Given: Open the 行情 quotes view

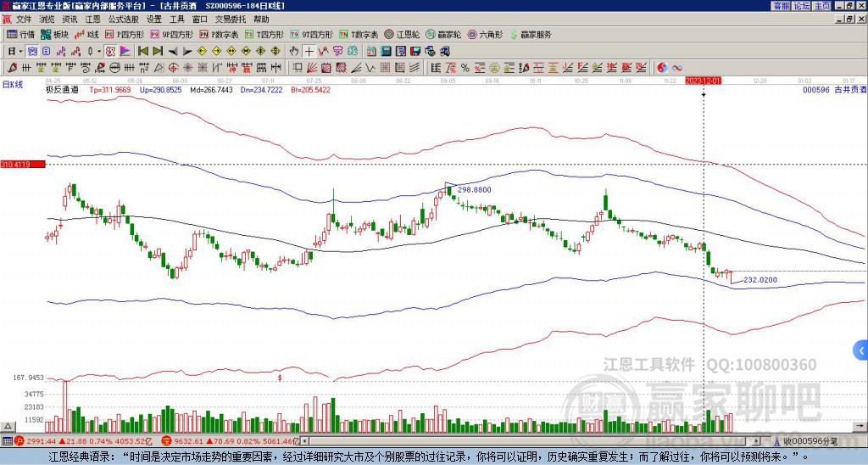Looking at the screenshot, I should (21, 34).
